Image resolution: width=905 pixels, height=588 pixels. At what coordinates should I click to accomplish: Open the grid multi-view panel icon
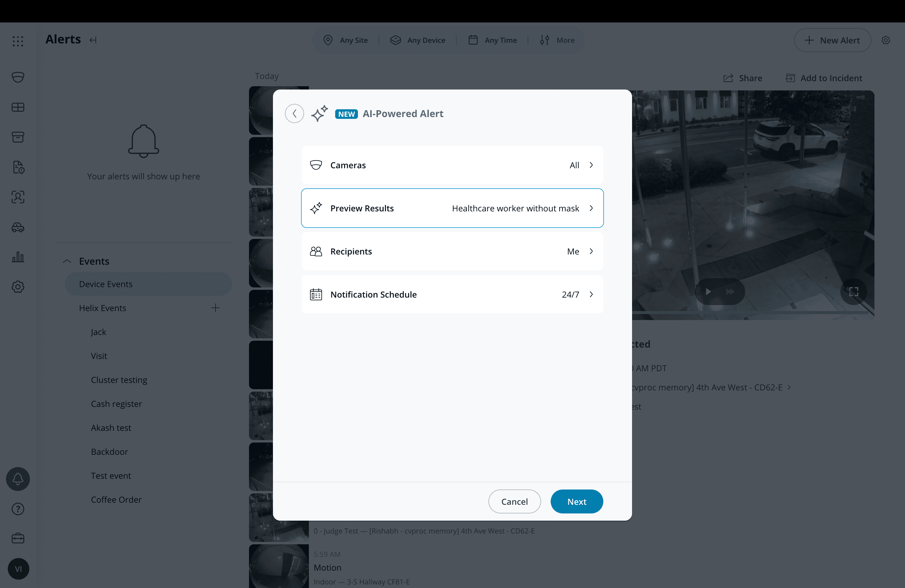tap(18, 107)
